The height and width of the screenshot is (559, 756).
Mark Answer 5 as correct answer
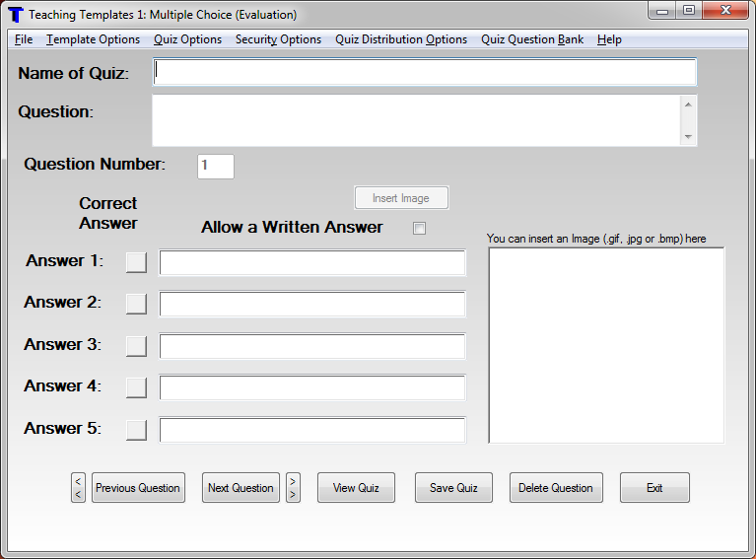tap(136, 430)
